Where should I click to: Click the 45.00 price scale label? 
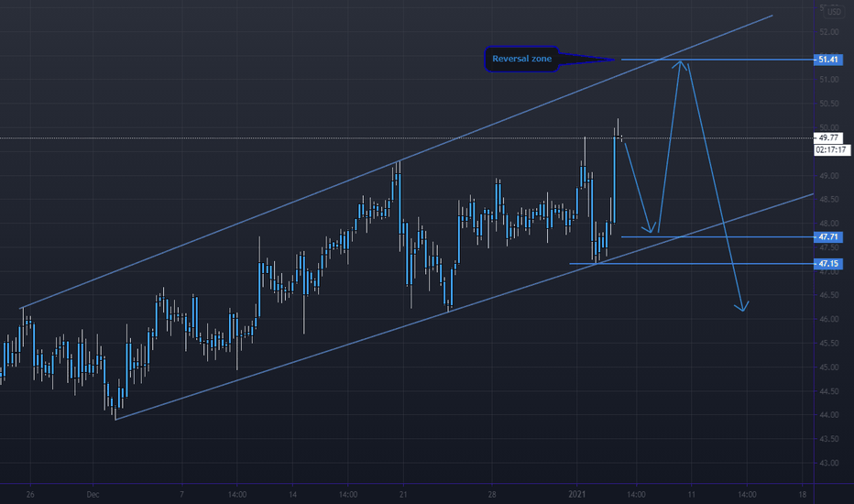pyautogui.click(x=828, y=367)
